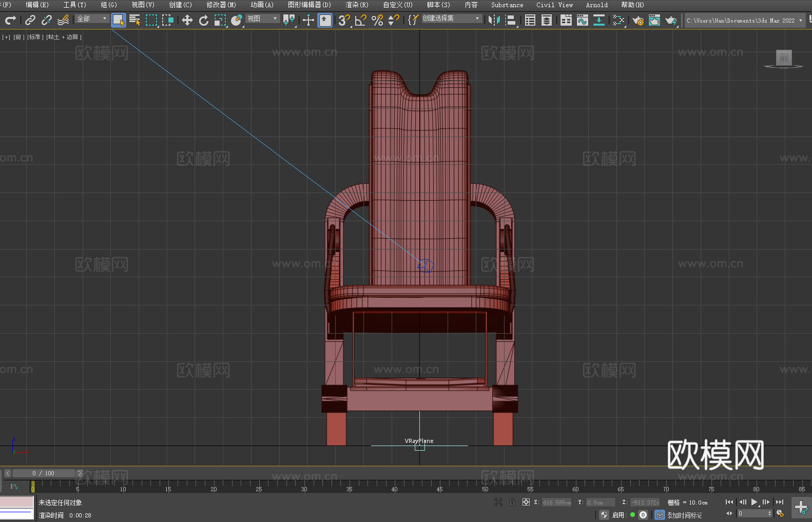Screen dimensions: 812x522
Task: Click the Use Pivot Point Center icon
Action: 289,20
